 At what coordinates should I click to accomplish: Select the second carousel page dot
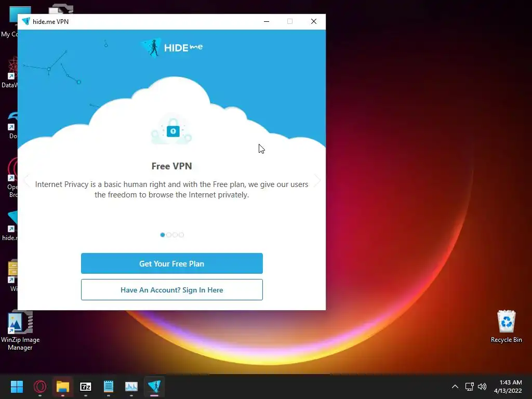coord(169,235)
